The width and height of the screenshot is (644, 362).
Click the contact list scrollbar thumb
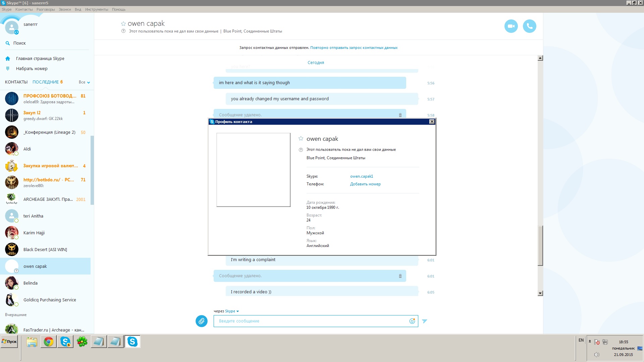tap(92, 170)
